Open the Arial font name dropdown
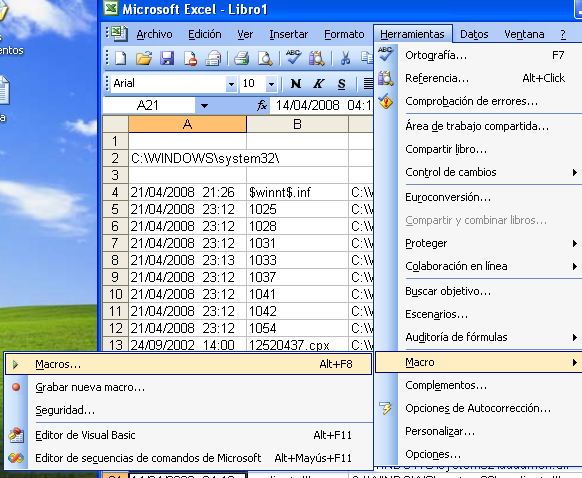582x478 pixels. coord(231,84)
